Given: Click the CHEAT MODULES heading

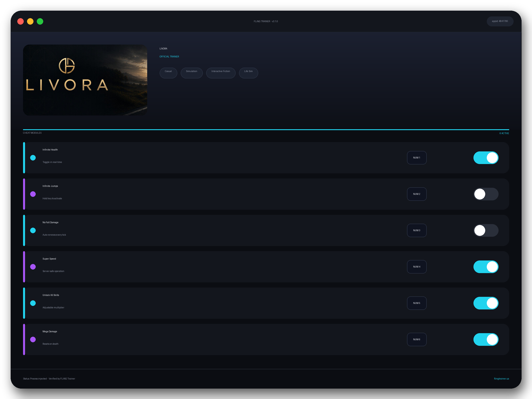Looking at the screenshot, I should coord(32,133).
